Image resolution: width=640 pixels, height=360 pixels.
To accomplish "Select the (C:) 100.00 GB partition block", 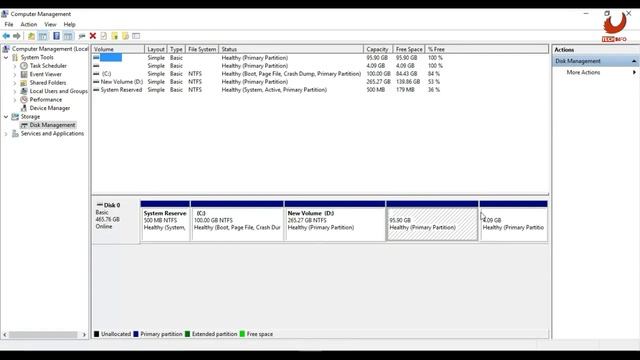I will (x=237, y=221).
